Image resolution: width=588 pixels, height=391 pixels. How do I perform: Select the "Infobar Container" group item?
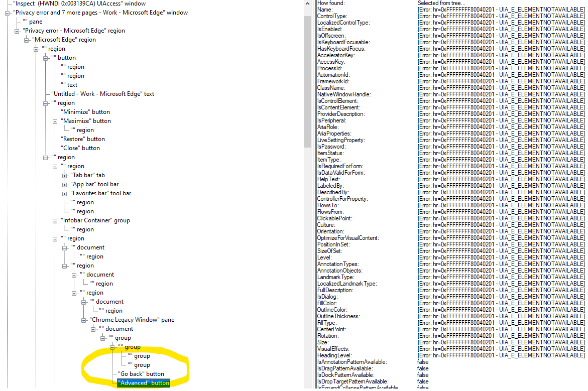pyautogui.click(x=95, y=220)
